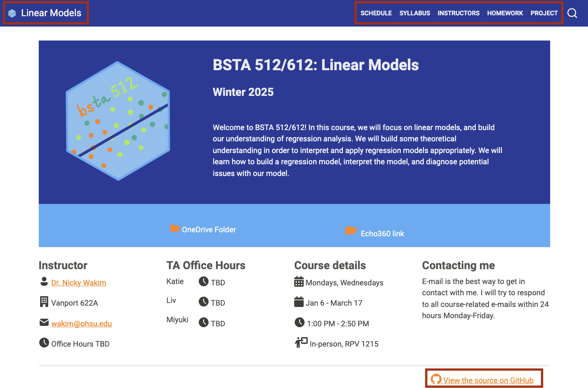Screen dimensions: 588x388
Task: Click the bsta 512 hexagon course image
Action: tap(118, 121)
